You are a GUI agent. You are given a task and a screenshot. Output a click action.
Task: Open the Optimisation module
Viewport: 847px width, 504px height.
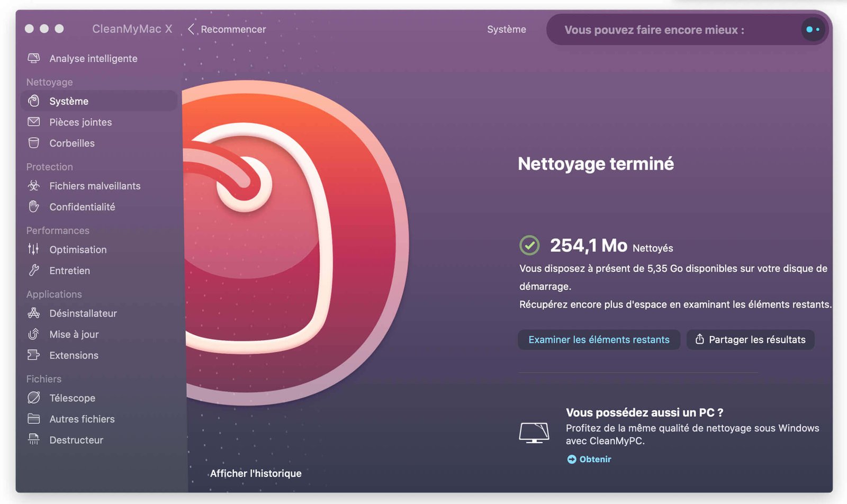click(x=98, y=249)
